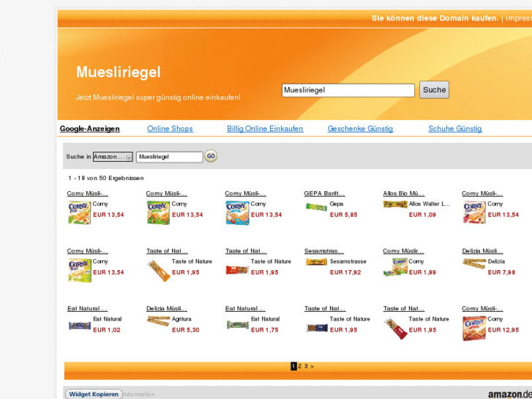Screen dimensions: 532x399
Task: Focus the main Muesliriegel search field
Action: (348, 90)
